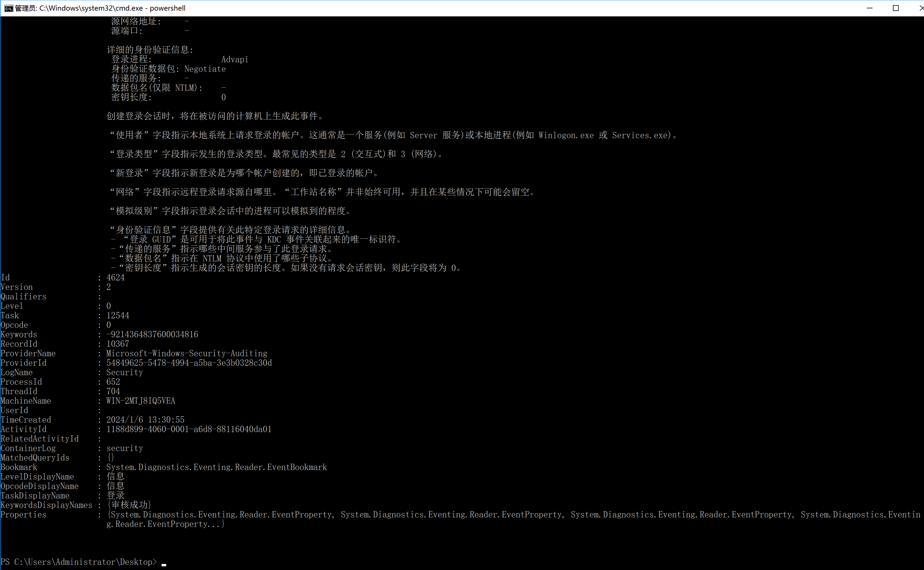The height and width of the screenshot is (570, 924).
Task: Click the event Id value 4624
Action: (x=115, y=278)
